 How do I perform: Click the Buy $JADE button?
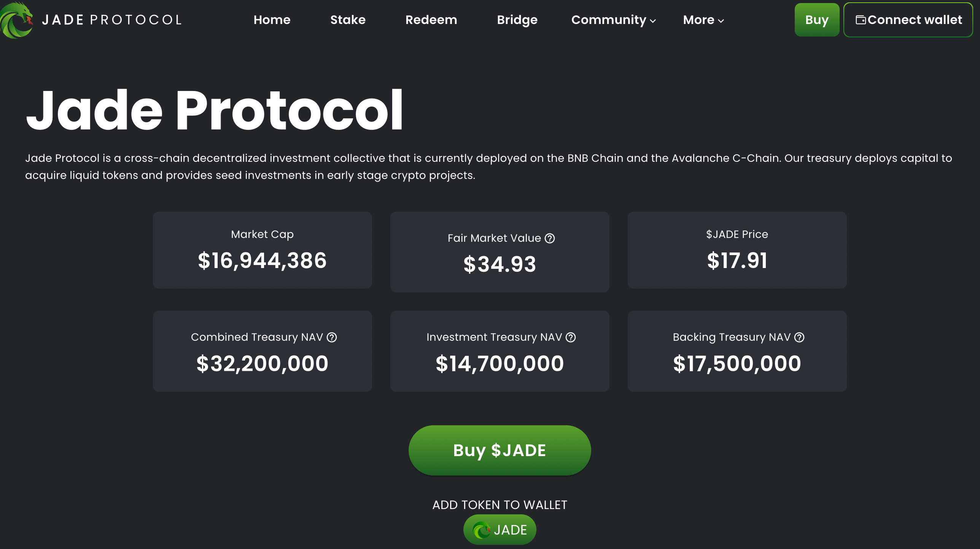click(x=500, y=450)
